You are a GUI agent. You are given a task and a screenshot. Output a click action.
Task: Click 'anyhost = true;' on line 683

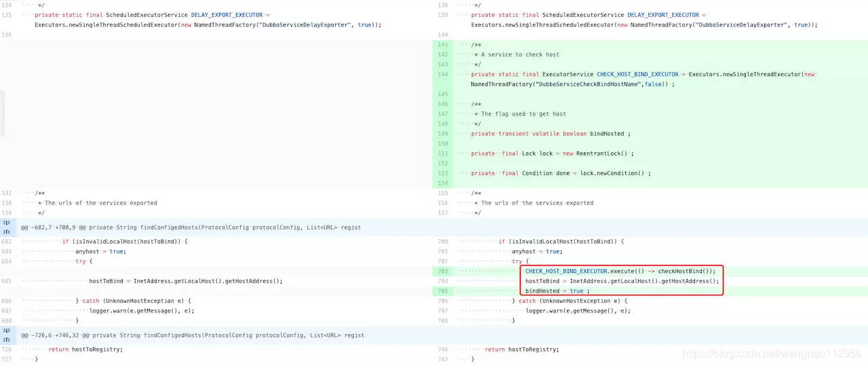click(101, 251)
